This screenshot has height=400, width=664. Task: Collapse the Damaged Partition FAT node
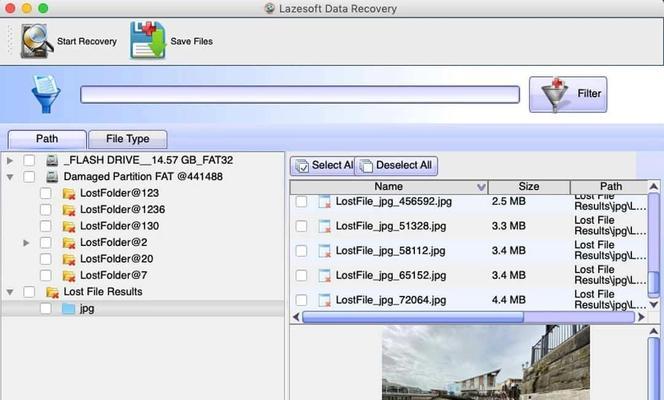tap(10, 177)
